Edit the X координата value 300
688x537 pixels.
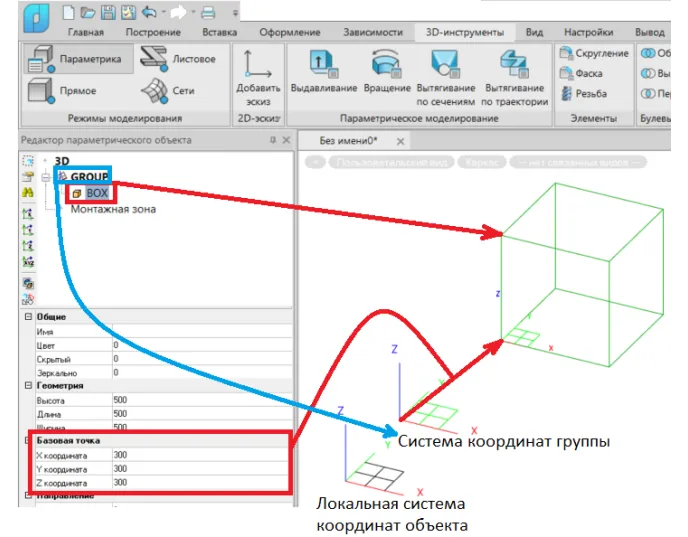(x=201, y=455)
